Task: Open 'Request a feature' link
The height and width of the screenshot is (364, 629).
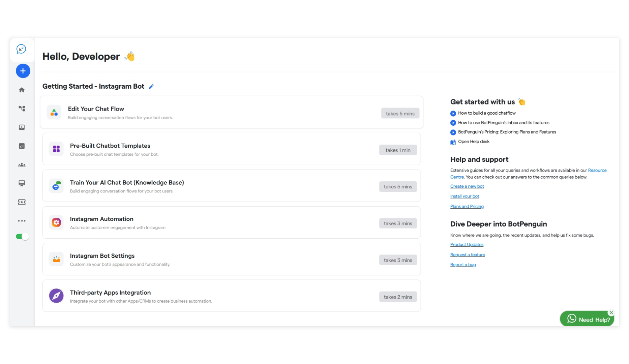Action: (468, 255)
